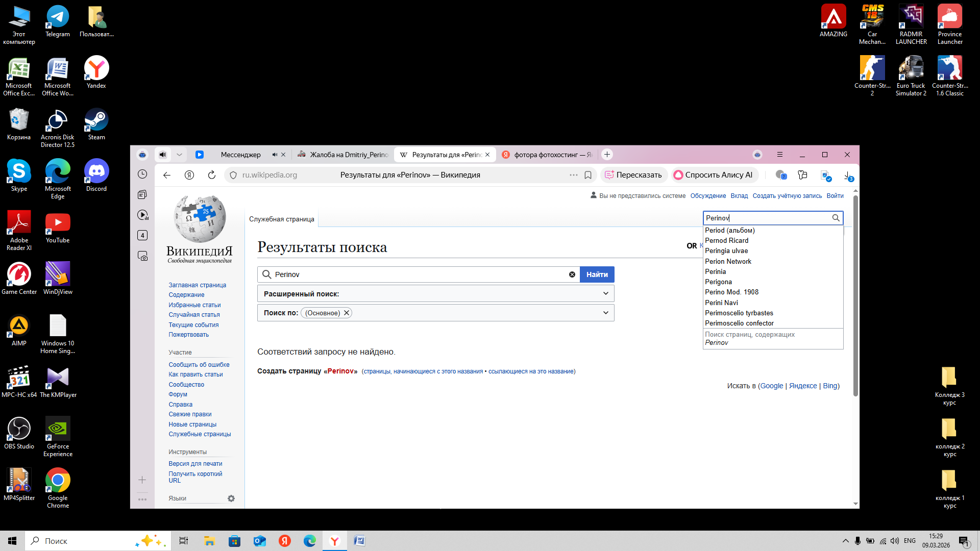Open browser history clock icon in sidebar

(x=142, y=174)
